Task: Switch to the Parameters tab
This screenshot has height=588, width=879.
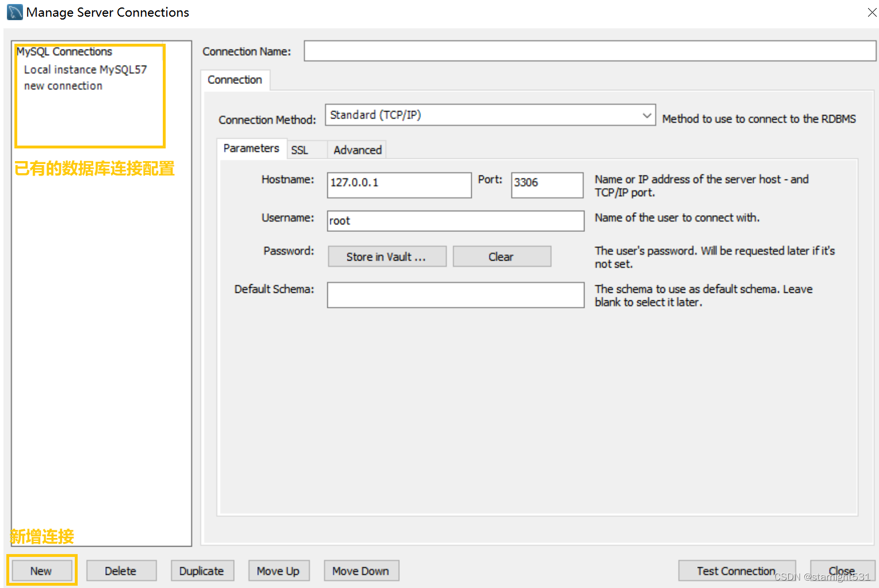Action: tap(251, 148)
